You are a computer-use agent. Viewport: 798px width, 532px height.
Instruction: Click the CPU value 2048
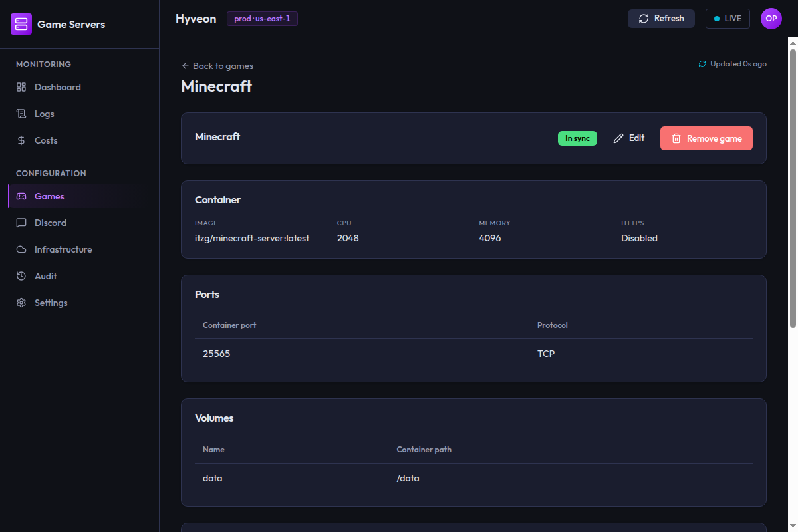(x=348, y=238)
